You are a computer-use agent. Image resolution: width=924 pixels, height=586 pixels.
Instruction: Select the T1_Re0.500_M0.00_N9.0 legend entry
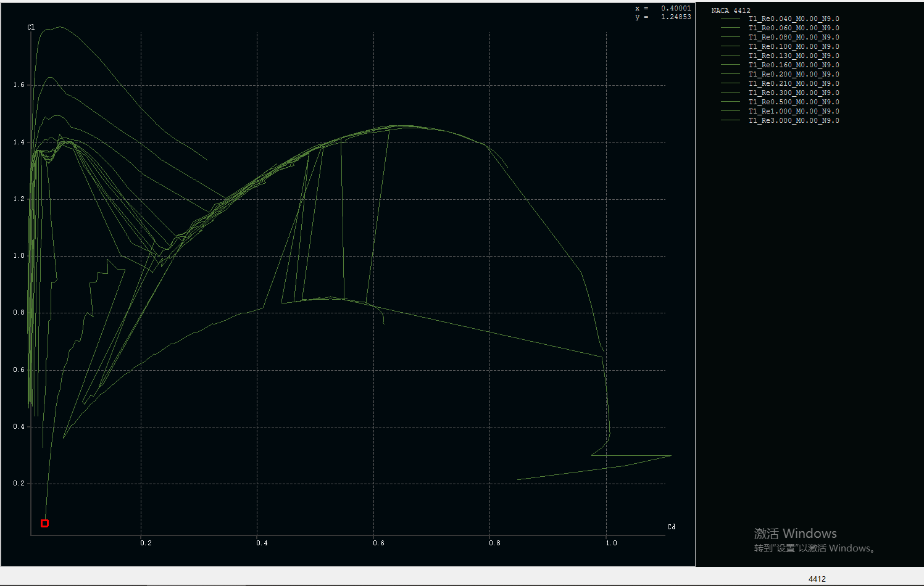794,102
